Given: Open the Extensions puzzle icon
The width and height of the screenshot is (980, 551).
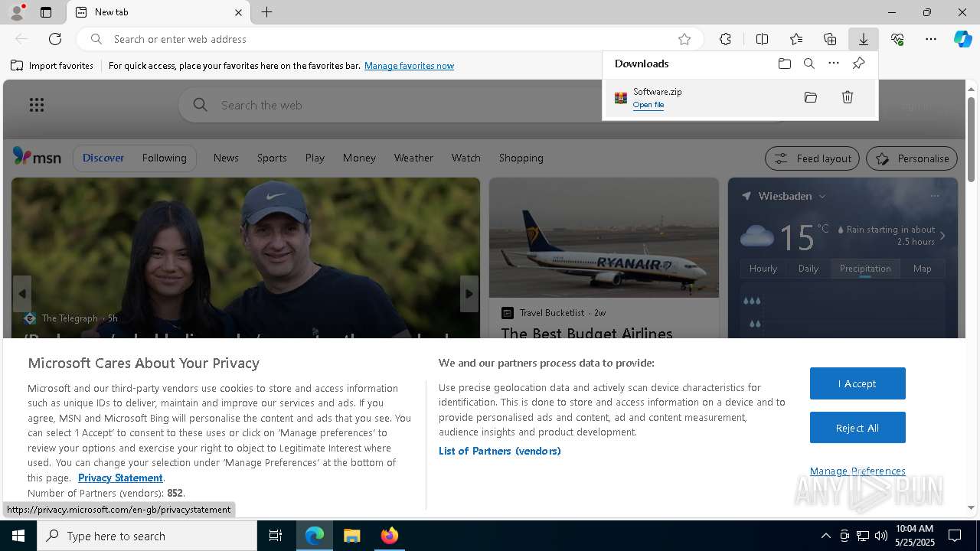Looking at the screenshot, I should 725,39.
